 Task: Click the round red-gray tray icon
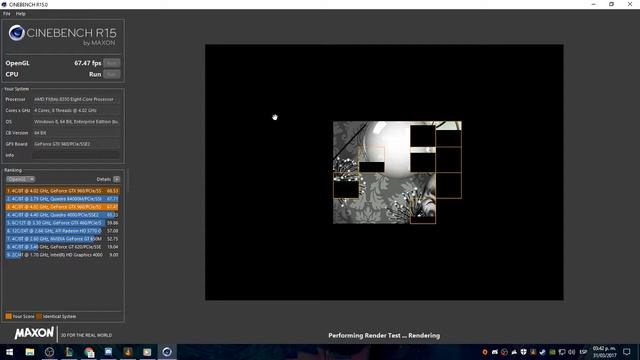pyautogui.click(x=504, y=352)
